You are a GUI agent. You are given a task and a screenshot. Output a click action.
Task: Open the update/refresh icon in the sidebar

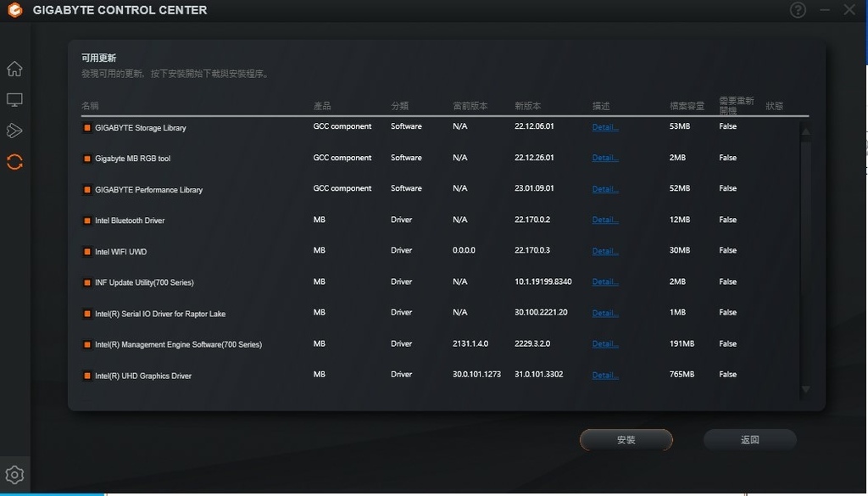coord(14,162)
